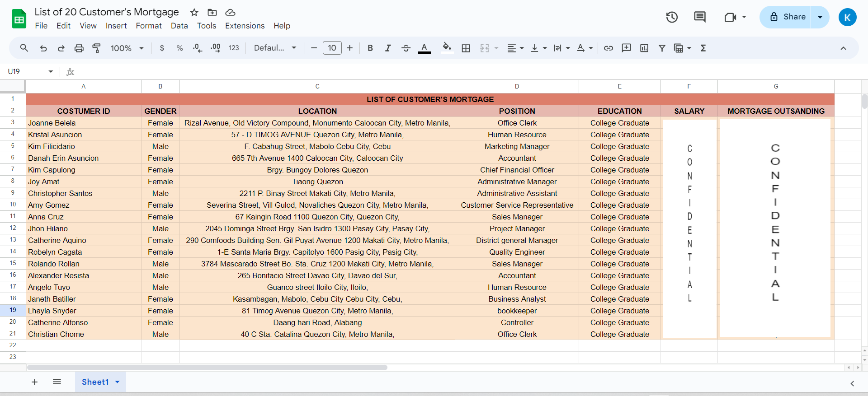This screenshot has height=396, width=868.
Task: Increase font size with plus button
Action: [x=349, y=48]
